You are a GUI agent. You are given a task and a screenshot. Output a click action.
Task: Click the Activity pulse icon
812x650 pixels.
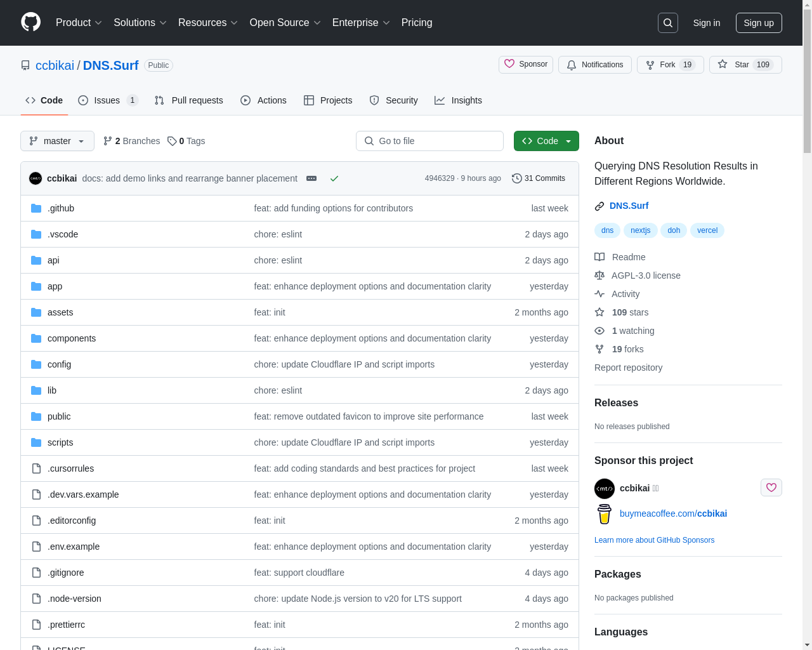point(599,294)
